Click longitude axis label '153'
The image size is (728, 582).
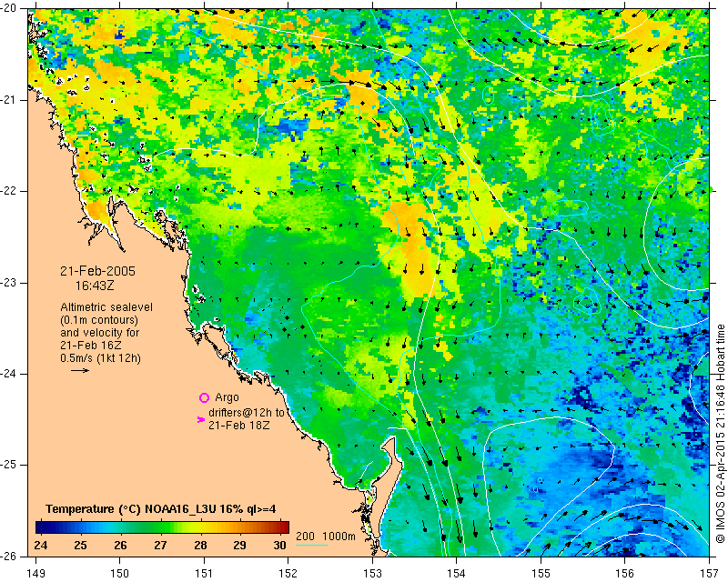click(x=372, y=574)
